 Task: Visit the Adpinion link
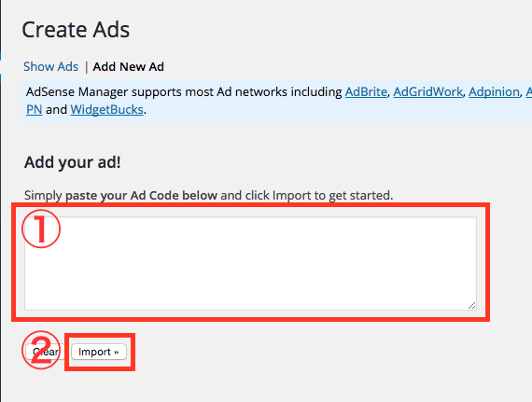coord(494,91)
